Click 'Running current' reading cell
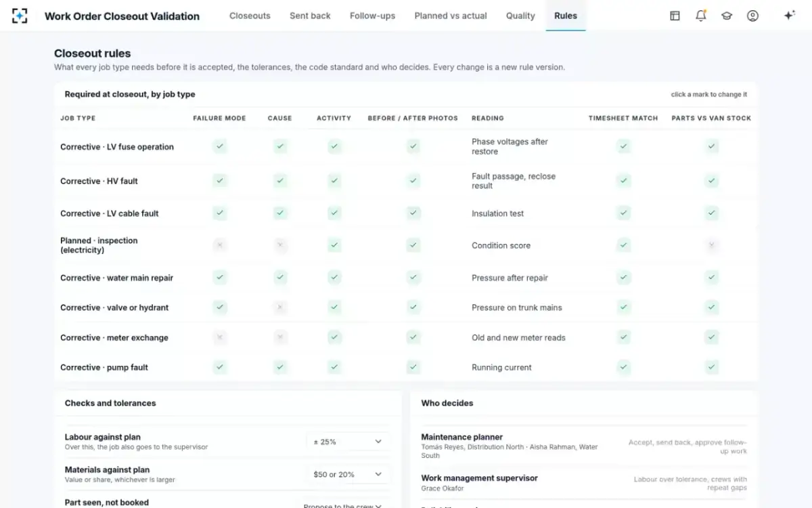Image resolution: width=812 pixels, height=508 pixels. coord(501,367)
